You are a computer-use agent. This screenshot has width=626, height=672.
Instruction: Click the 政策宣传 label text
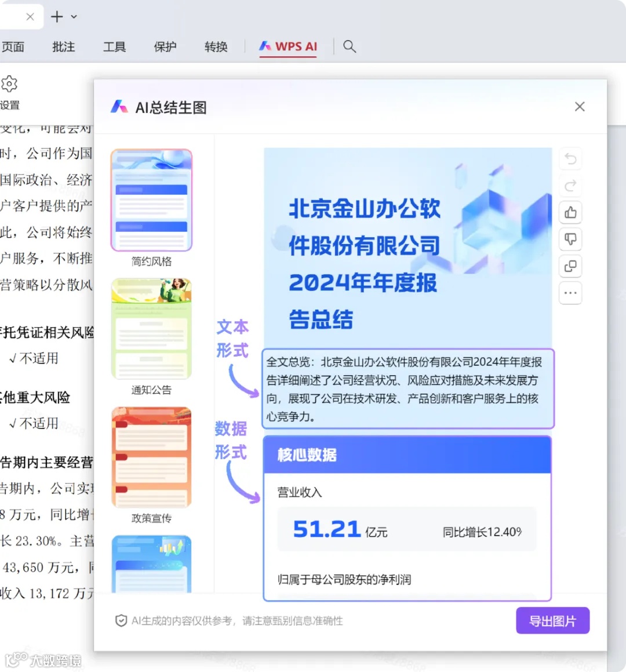tap(151, 518)
